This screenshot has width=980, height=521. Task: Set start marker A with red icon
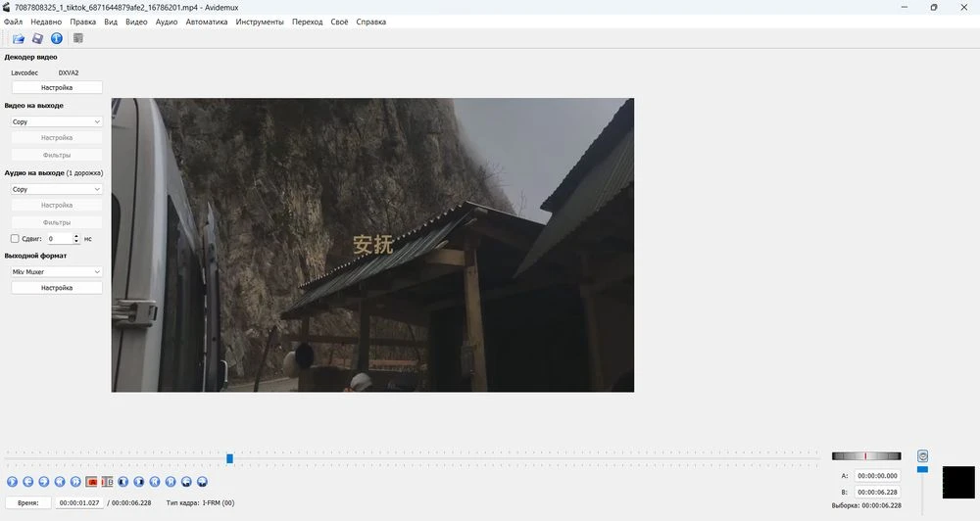tap(91, 482)
